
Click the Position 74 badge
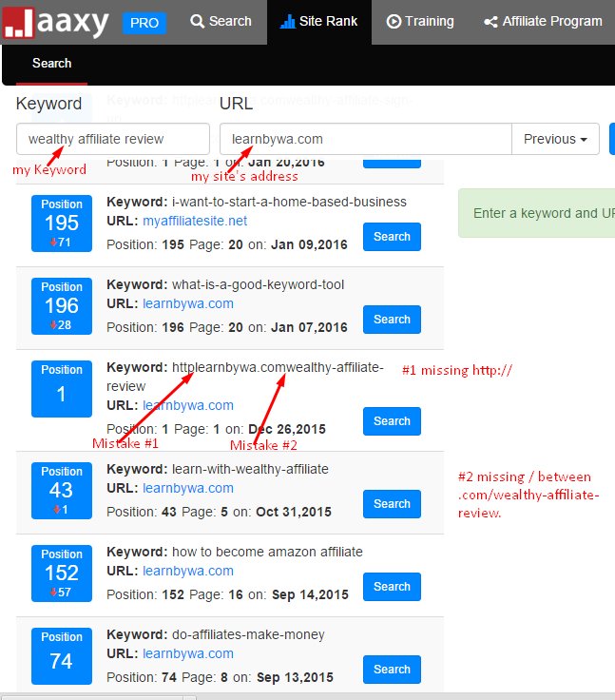(x=62, y=656)
